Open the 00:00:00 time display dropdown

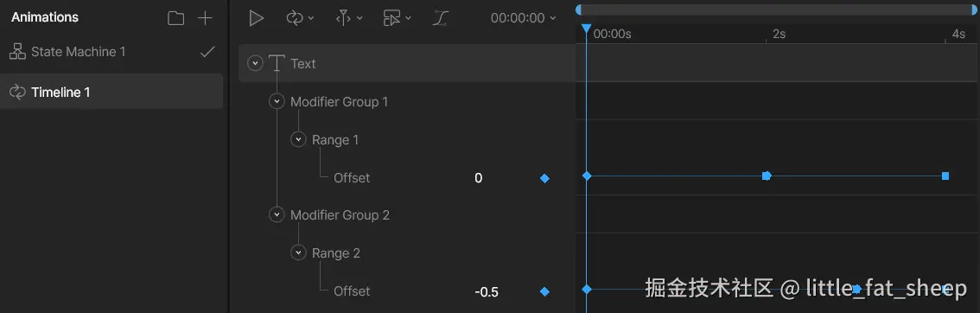point(523,18)
